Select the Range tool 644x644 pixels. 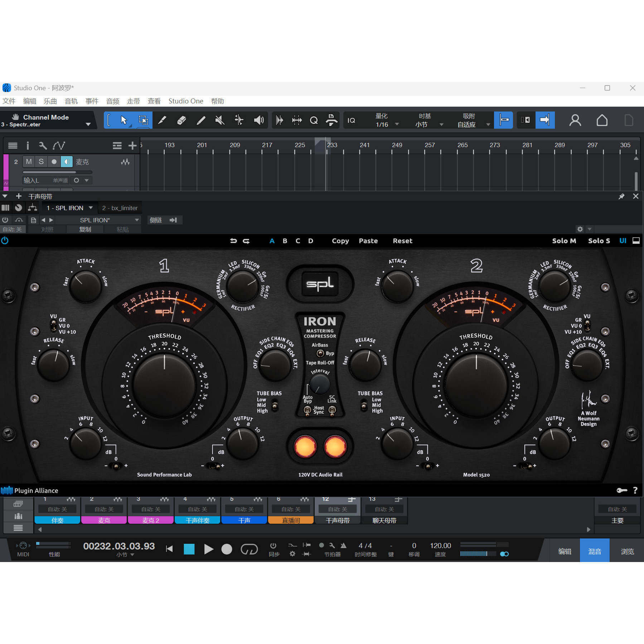pyautogui.click(x=143, y=120)
